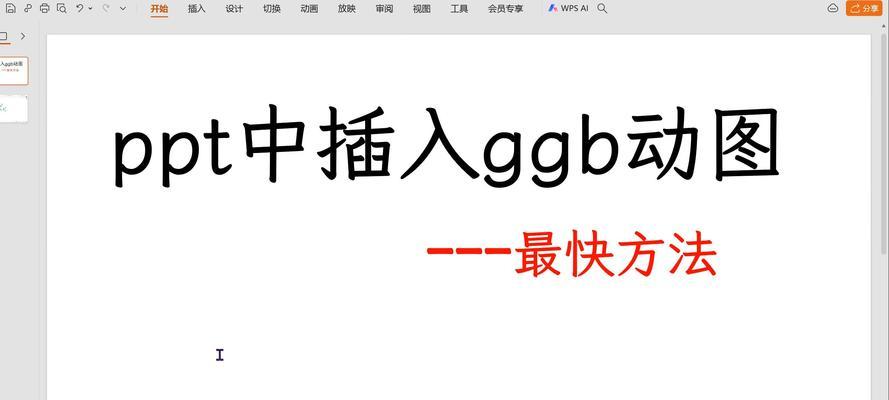Click the search magnifier icon
Viewport: 889px width, 400px height.
coord(602,9)
